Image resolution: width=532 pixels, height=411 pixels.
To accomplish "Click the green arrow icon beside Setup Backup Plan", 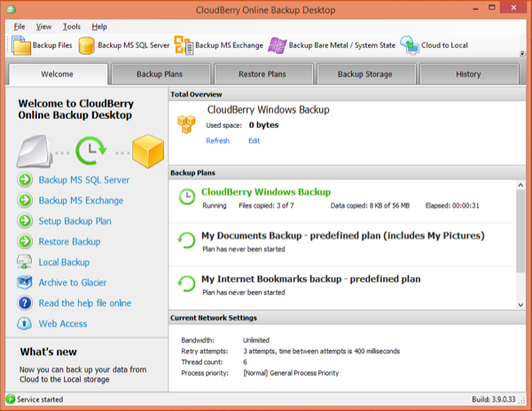I will 25,221.
